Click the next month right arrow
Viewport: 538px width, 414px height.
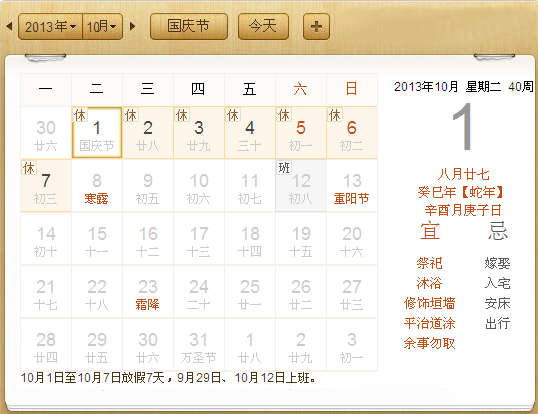(132, 26)
